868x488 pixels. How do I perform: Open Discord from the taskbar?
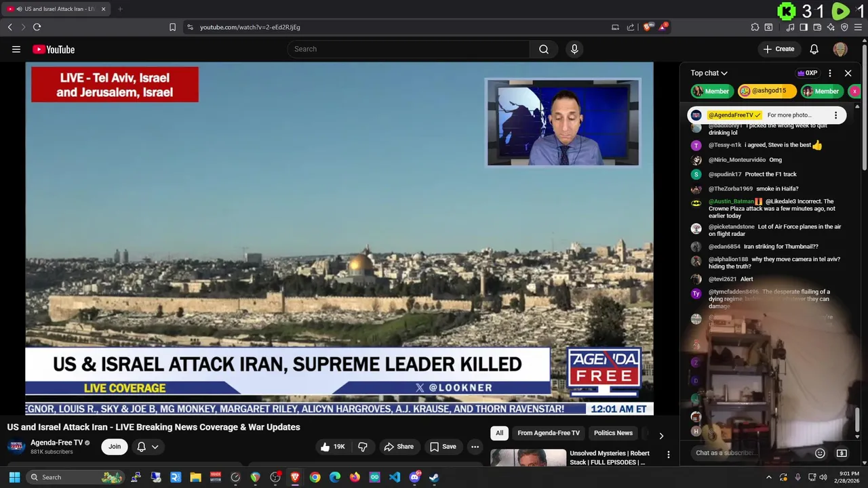point(414,477)
